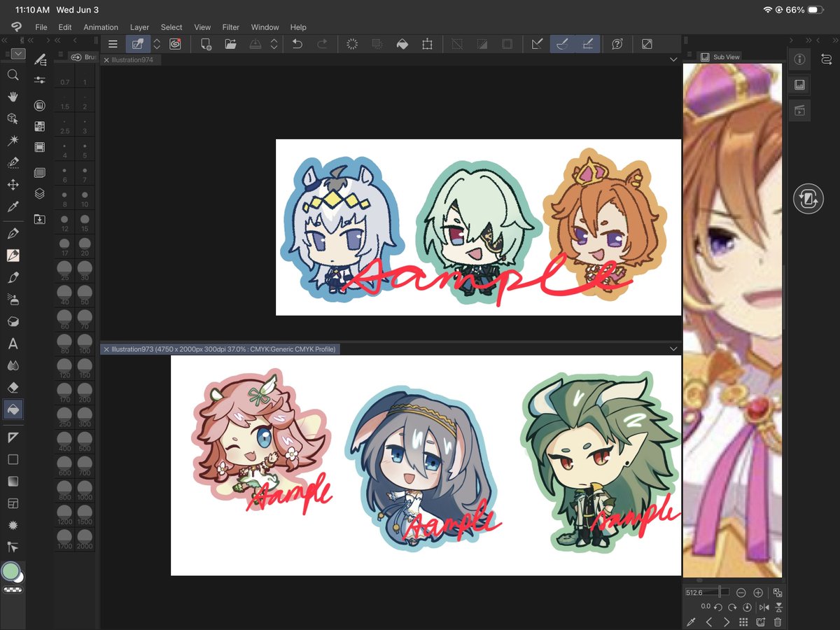Select the Hand move-view tool
Viewport: 840px width, 630px height.
coord(13,97)
